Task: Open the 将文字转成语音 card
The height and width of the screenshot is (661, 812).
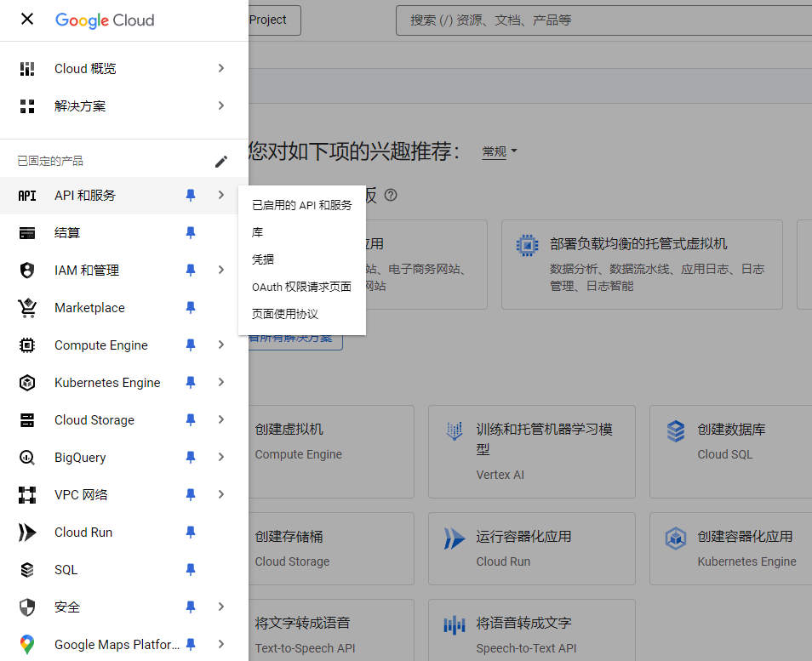Action: coord(331,630)
